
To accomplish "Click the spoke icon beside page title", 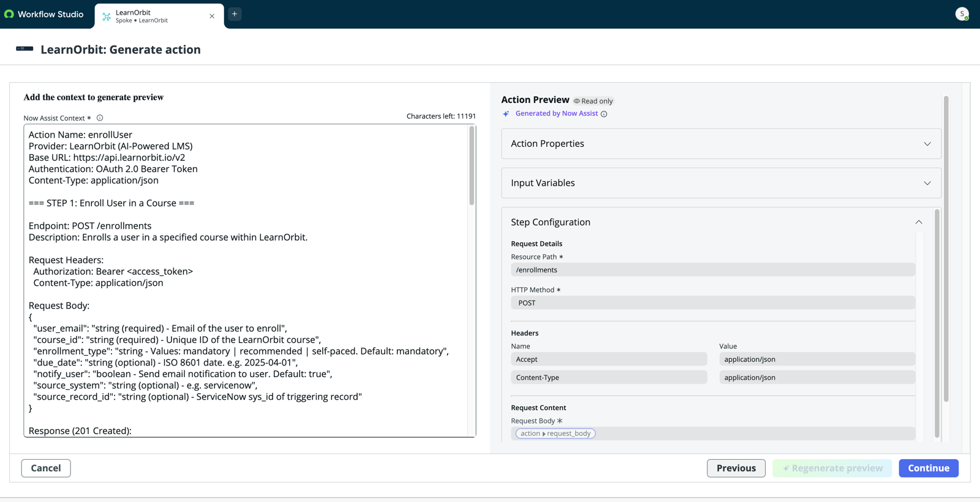I will (x=24, y=49).
